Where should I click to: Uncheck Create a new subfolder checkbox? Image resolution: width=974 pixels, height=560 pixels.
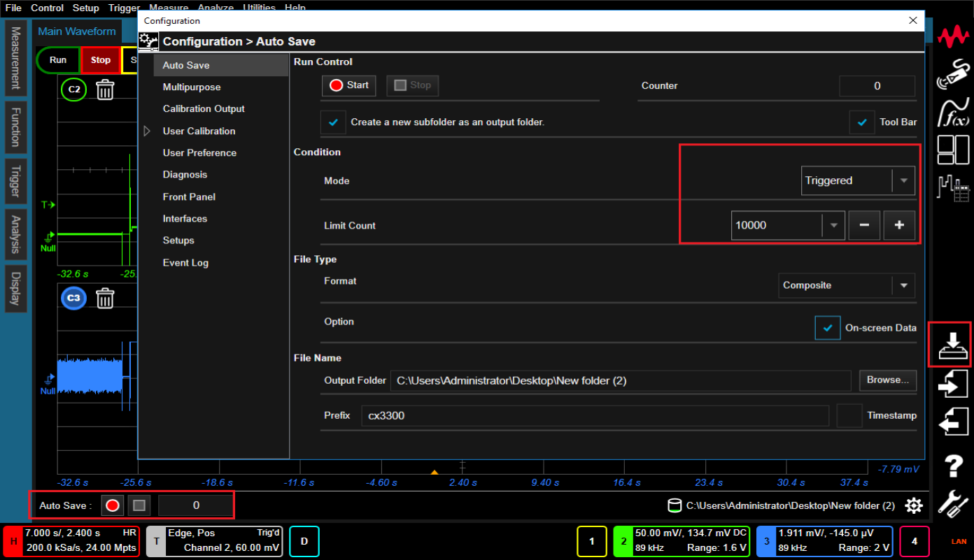click(x=333, y=122)
